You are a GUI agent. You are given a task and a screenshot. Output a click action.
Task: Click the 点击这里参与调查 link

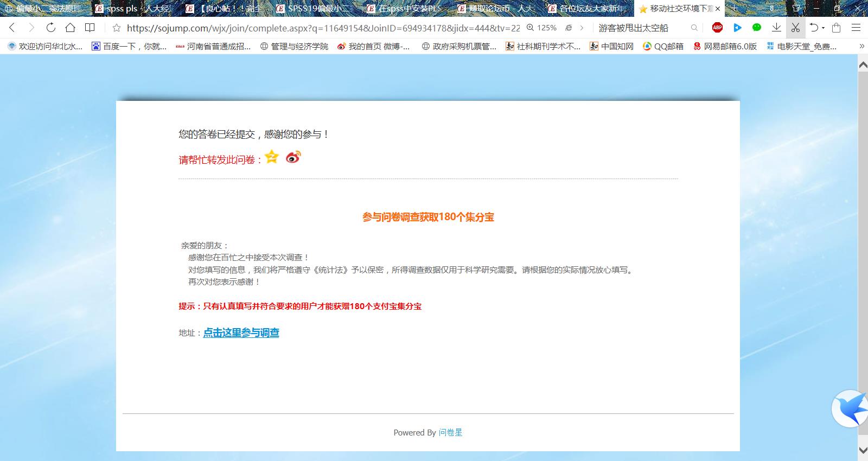[241, 332]
